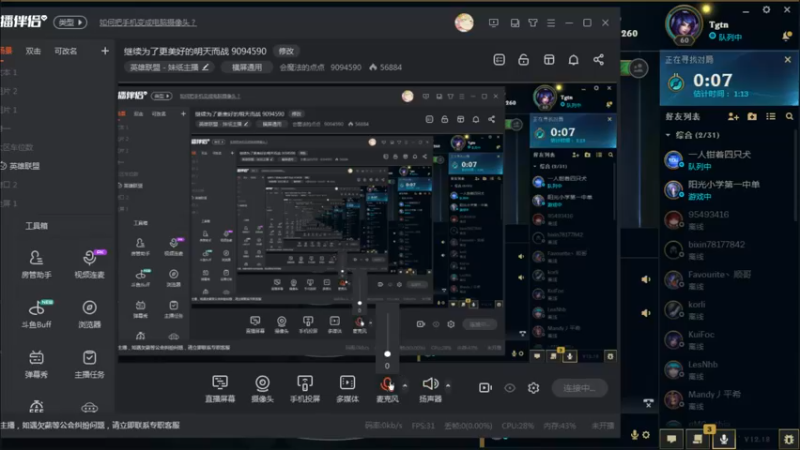This screenshot has width=800, height=450.
Task: Open the hamburger menu in title bar
Action: point(551,23)
